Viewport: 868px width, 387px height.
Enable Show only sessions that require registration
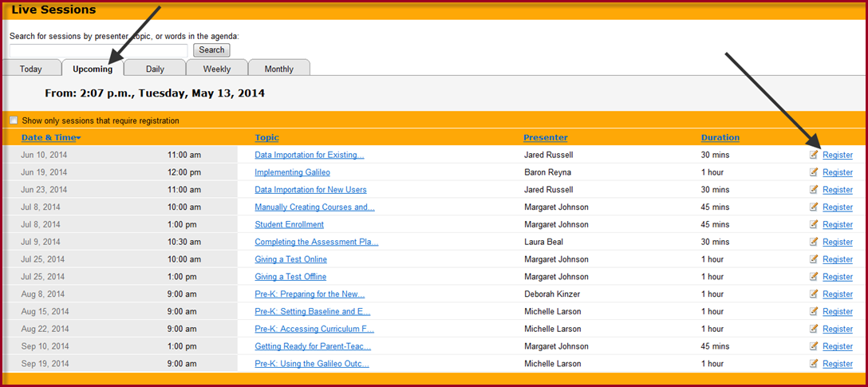pos(14,120)
